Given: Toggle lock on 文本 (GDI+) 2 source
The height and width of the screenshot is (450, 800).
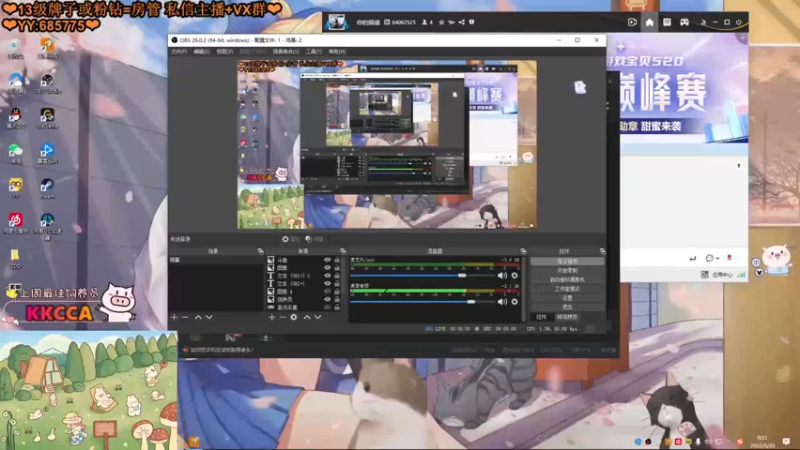Looking at the screenshot, I should pos(337,276).
